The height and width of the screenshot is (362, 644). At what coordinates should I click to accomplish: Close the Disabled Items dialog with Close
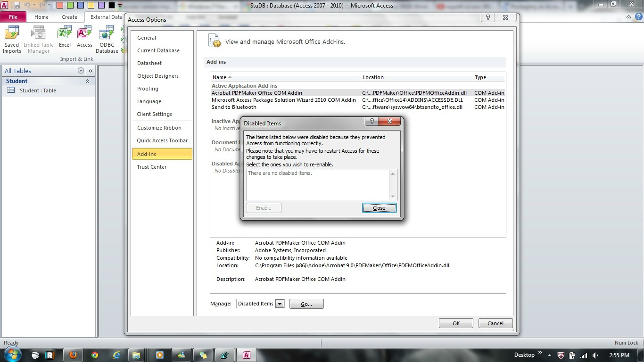click(x=379, y=208)
